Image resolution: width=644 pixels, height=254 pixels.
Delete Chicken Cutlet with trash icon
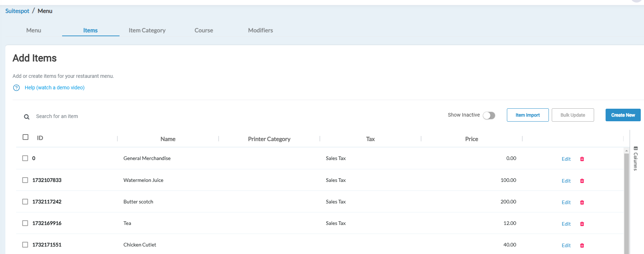pos(582,245)
